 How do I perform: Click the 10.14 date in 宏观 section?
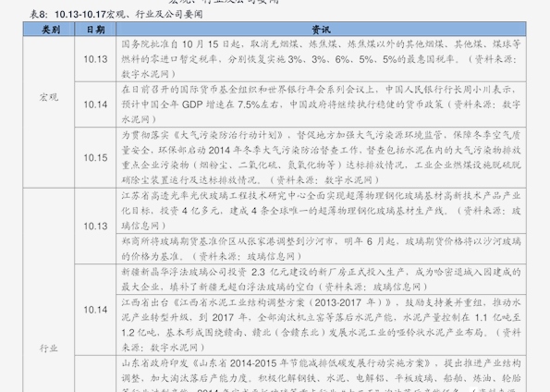click(x=95, y=104)
